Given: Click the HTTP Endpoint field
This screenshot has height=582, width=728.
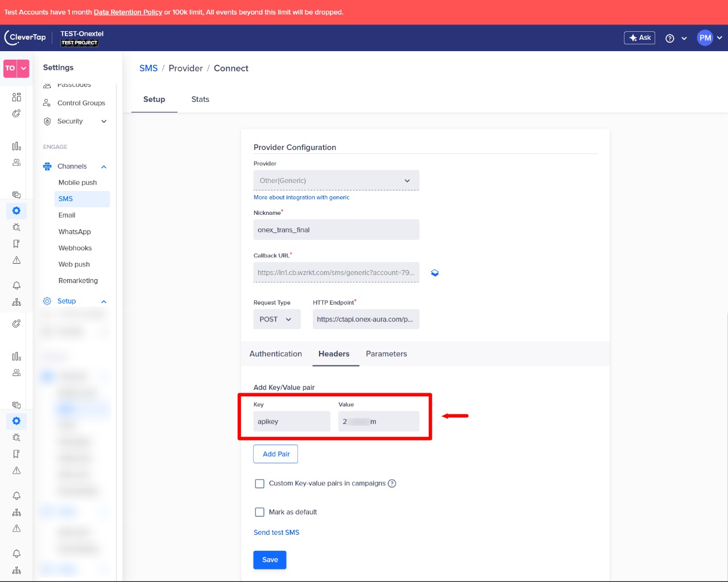Looking at the screenshot, I should coord(366,319).
